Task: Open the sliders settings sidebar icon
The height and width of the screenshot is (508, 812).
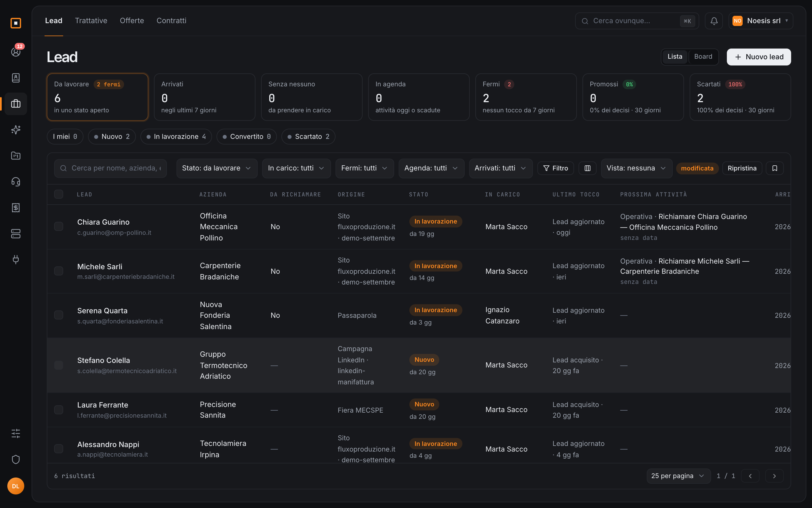Action: point(16,433)
